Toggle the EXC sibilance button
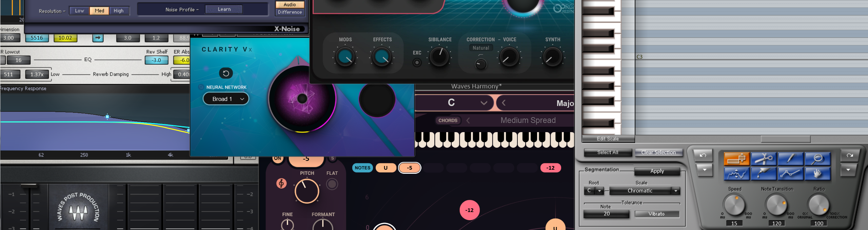 [x=417, y=63]
